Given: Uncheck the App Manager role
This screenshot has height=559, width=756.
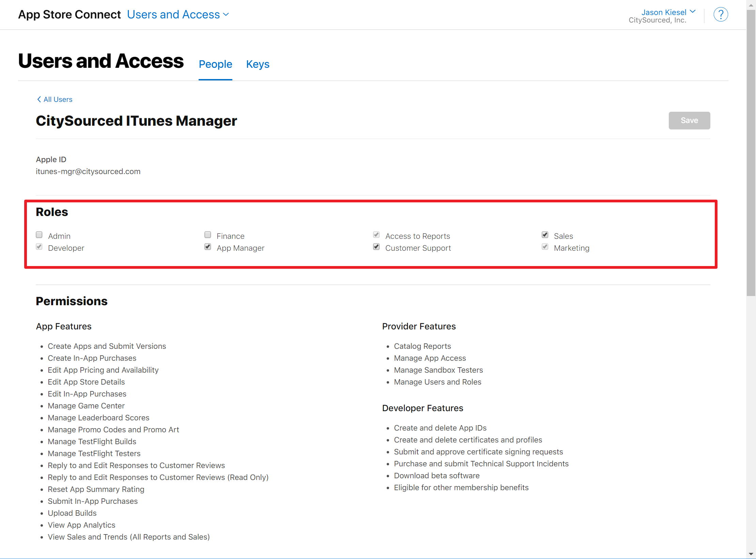Looking at the screenshot, I should (208, 247).
